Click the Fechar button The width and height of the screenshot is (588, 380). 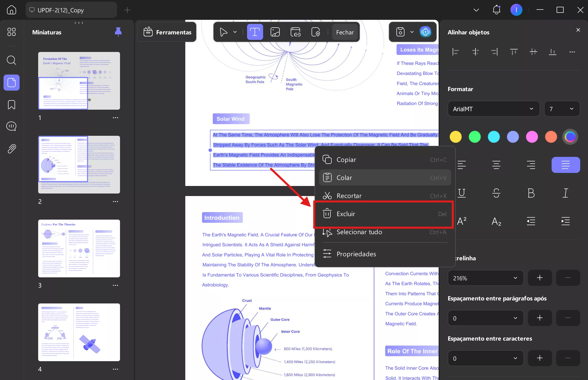[x=345, y=32]
